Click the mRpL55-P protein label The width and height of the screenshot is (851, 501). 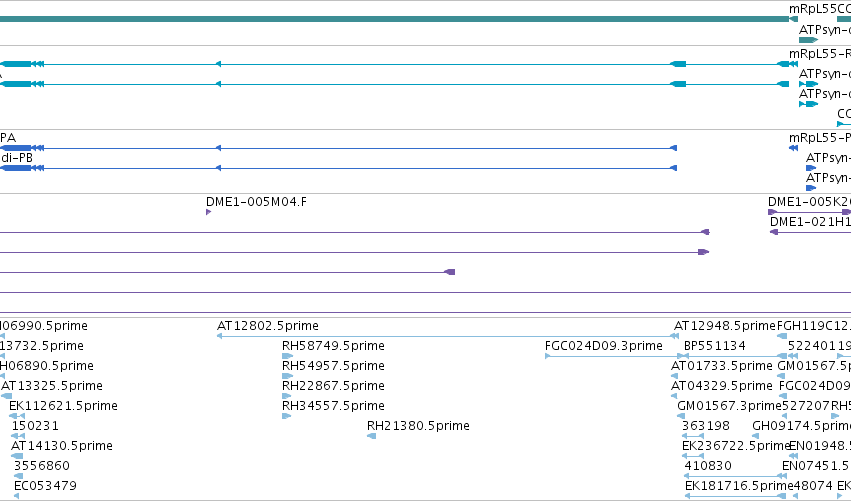(820, 138)
